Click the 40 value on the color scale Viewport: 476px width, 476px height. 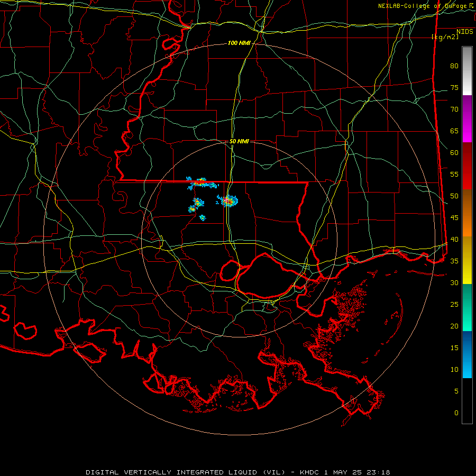[454, 239]
